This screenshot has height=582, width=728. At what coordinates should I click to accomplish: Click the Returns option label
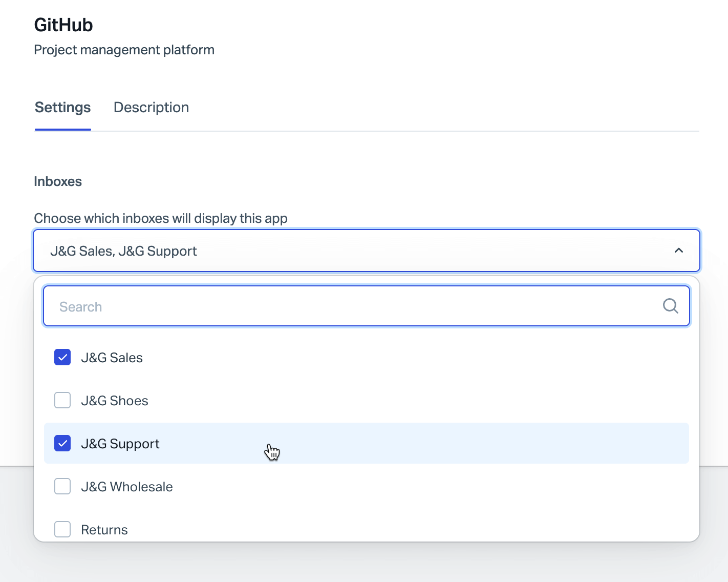pyautogui.click(x=104, y=530)
